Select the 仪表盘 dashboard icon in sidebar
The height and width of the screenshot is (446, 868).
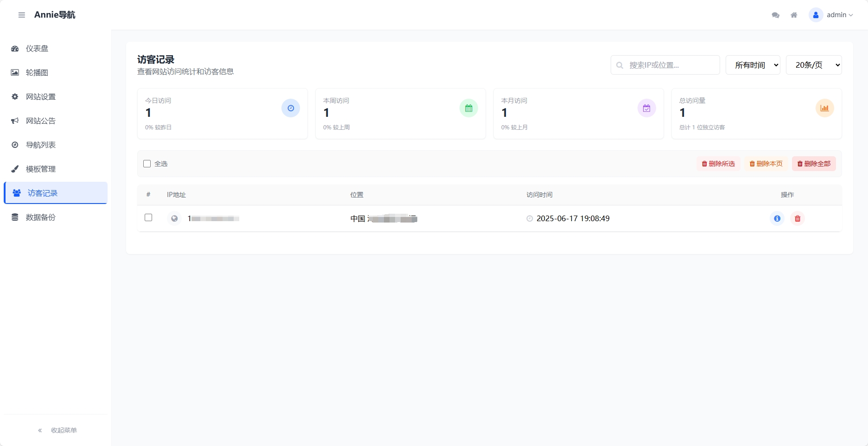pos(15,48)
